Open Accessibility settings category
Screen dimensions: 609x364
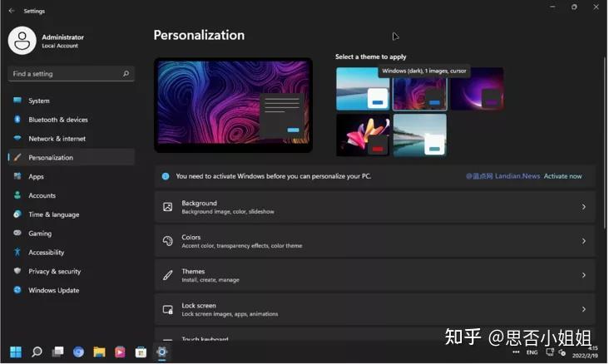point(71,253)
